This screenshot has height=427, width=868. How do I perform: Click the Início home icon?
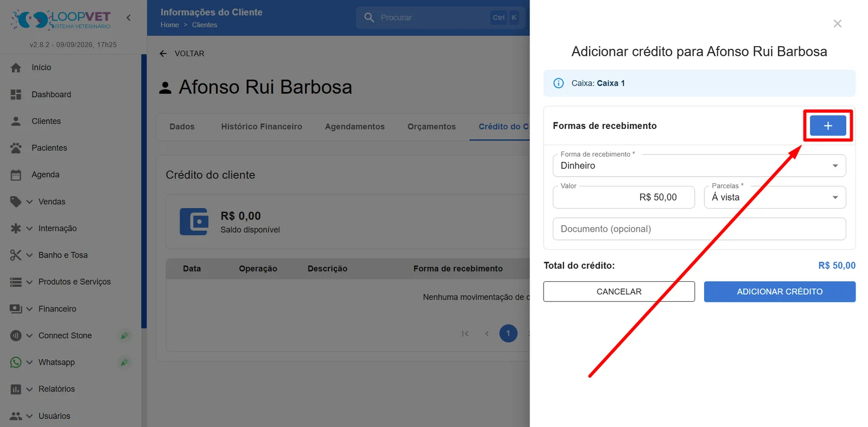16,68
